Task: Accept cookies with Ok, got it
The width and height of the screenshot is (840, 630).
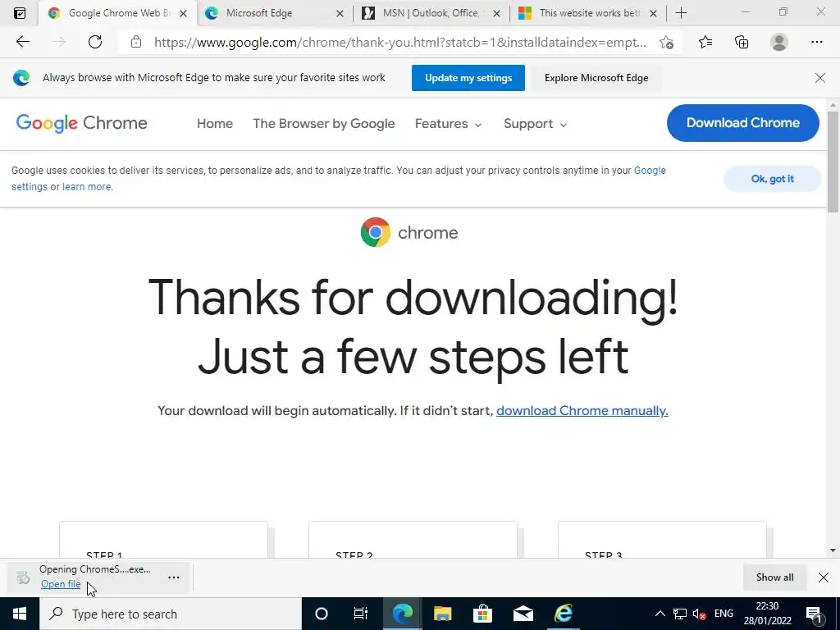Action: pyautogui.click(x=772, y=179)
